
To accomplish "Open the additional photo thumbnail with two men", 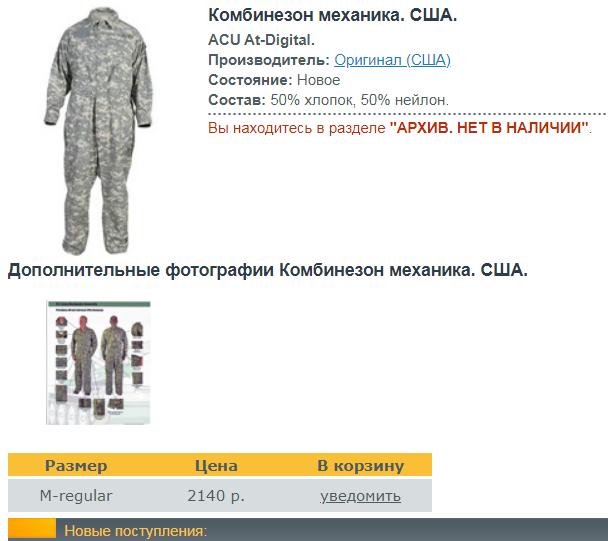I will 98,363.
